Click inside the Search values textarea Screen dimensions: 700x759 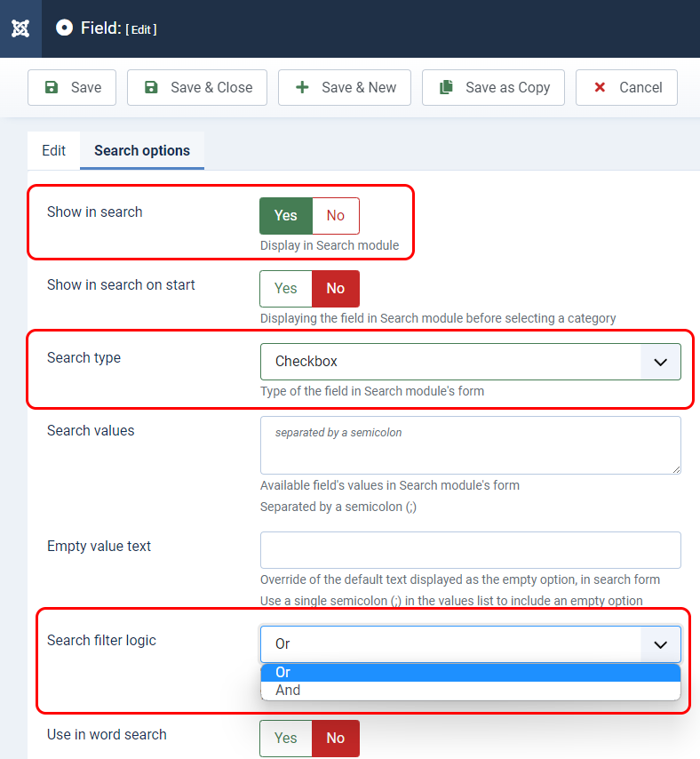tap(470, 445)
